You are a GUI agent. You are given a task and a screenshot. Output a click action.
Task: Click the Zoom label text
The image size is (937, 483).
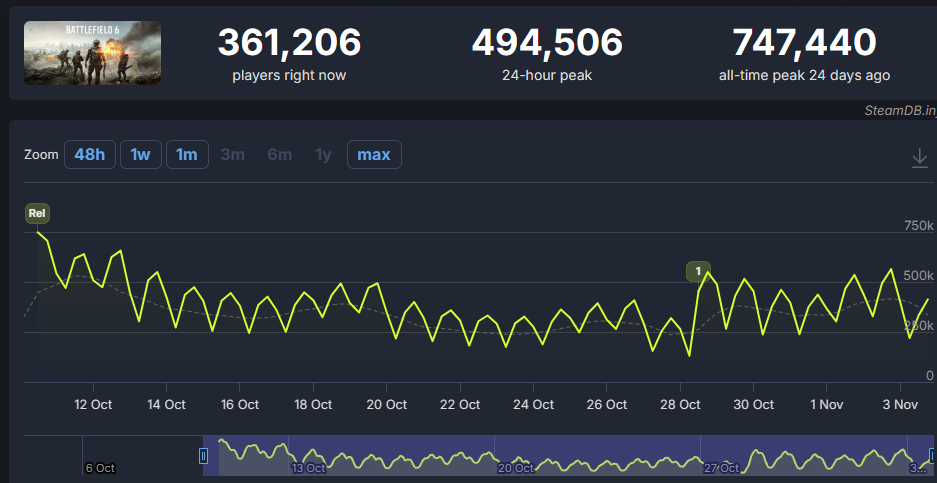(x=41, y=155)
